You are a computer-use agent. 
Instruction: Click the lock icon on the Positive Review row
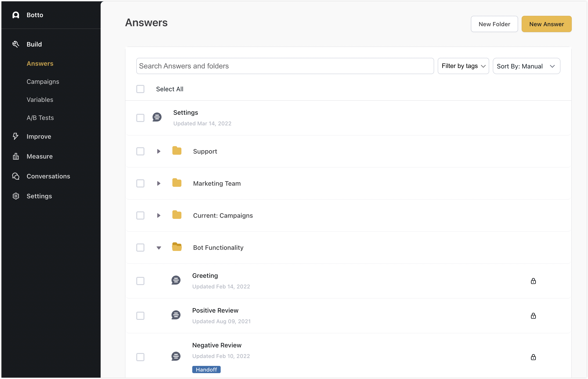coord(533,316)
